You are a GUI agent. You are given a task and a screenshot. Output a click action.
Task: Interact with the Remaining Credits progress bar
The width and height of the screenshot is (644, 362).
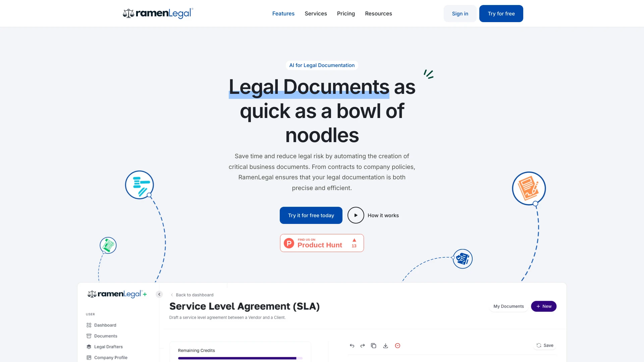point(239,358)
